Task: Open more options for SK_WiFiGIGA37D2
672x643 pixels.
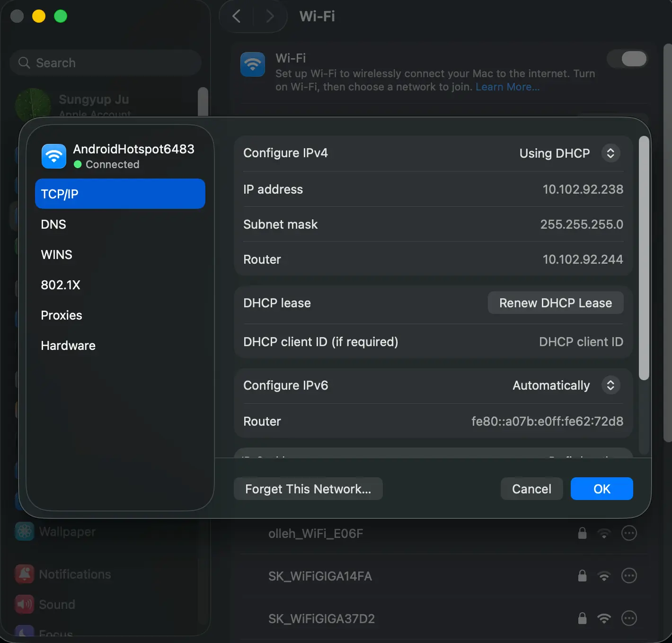Action: tap(629, 618)
